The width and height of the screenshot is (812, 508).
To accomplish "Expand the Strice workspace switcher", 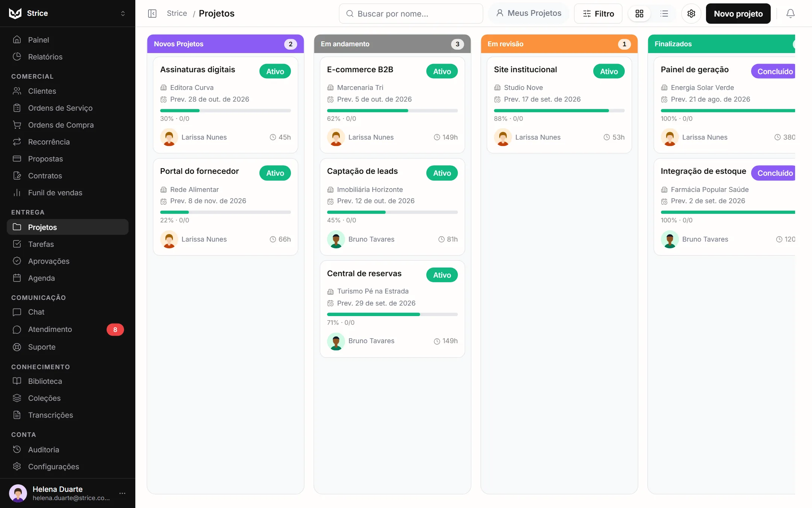I will [123, 14].
